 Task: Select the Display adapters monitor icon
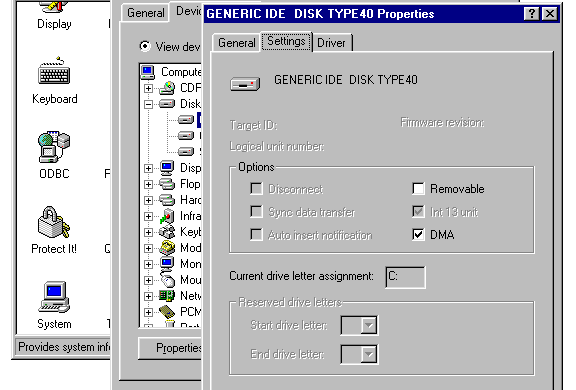(x=167, y=168)
